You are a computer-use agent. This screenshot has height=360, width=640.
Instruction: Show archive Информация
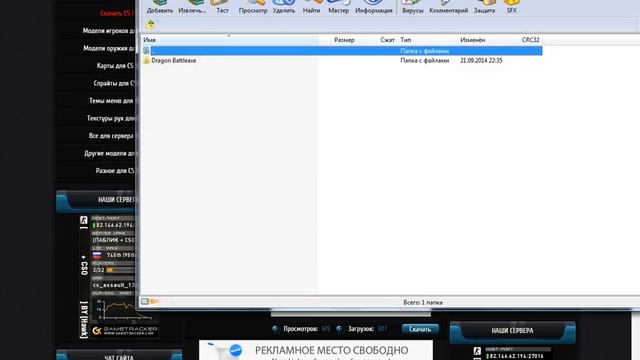pos(374,7)
